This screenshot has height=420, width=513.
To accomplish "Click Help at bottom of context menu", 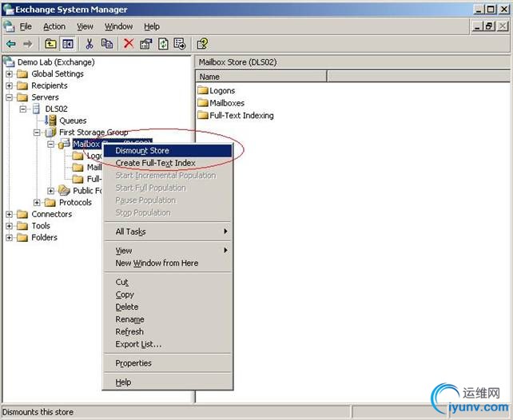I will 168,382.
